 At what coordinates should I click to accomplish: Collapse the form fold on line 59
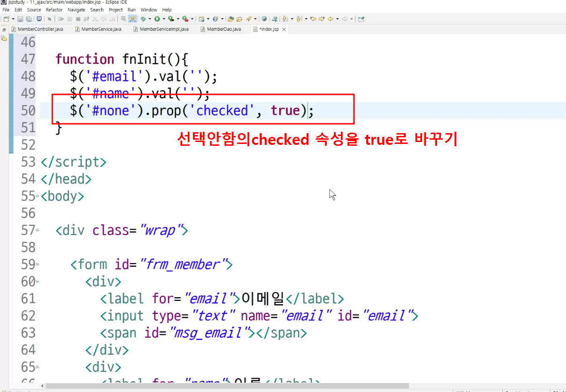click(37, 265)
